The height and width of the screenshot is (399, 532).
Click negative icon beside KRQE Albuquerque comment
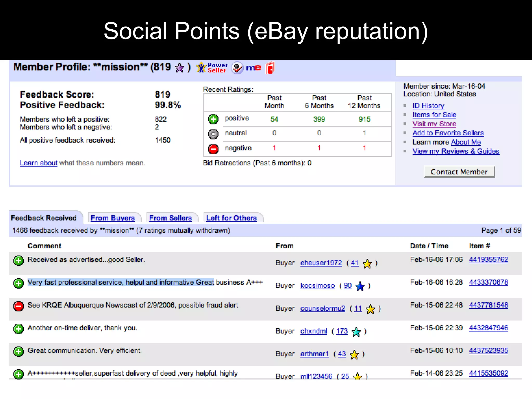coord(18,306)
